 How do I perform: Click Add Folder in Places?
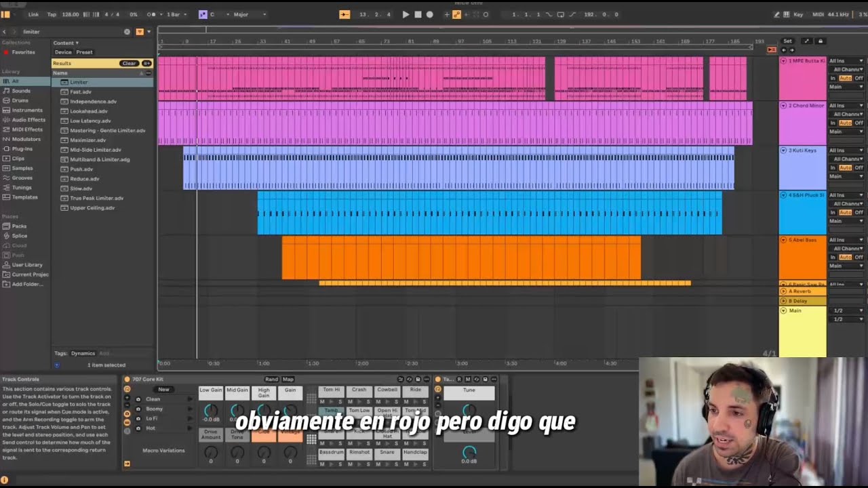(27, 284)
